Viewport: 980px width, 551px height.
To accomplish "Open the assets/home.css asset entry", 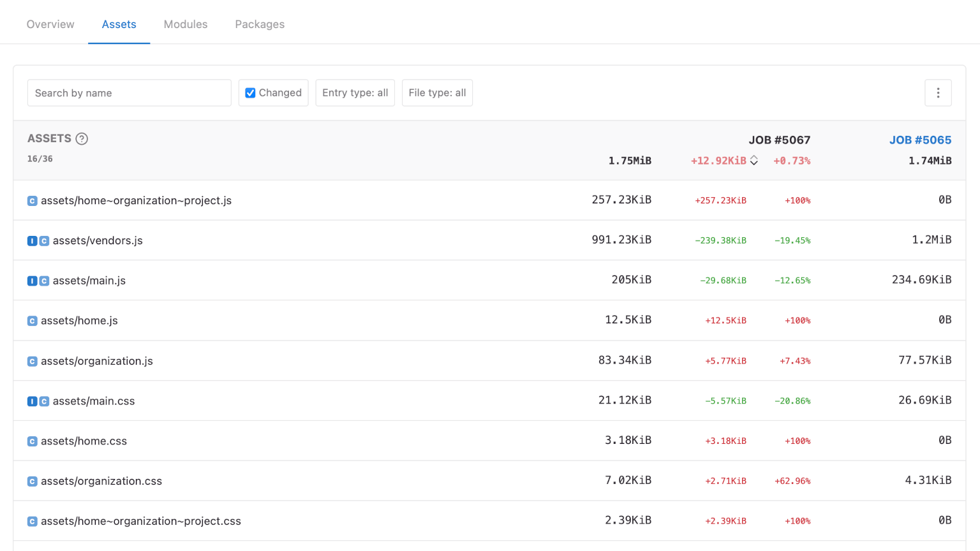I will pos(84,441).
